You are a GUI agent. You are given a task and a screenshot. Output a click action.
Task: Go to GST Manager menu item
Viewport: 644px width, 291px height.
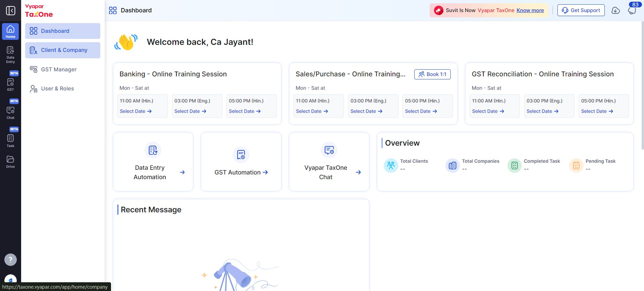coord(63,69)
